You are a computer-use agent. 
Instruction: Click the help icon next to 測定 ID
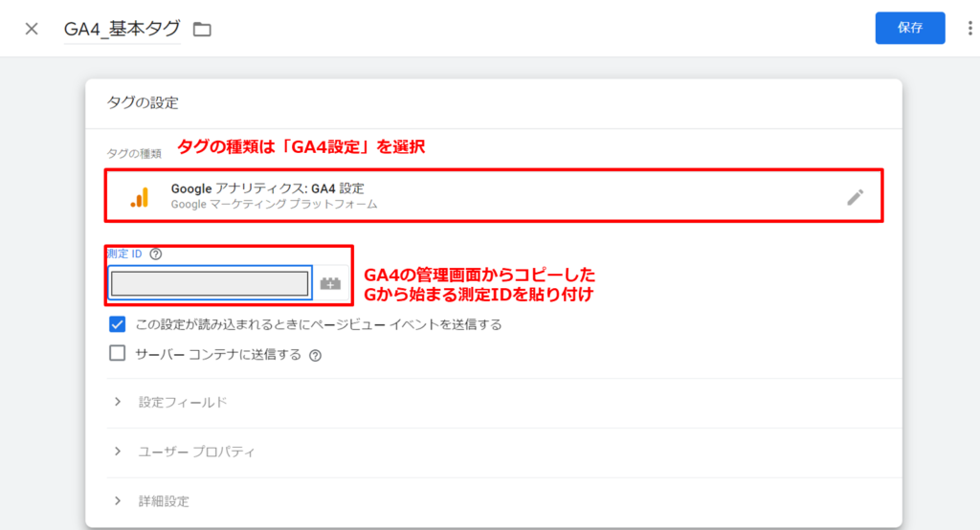[x=156, y=254]
